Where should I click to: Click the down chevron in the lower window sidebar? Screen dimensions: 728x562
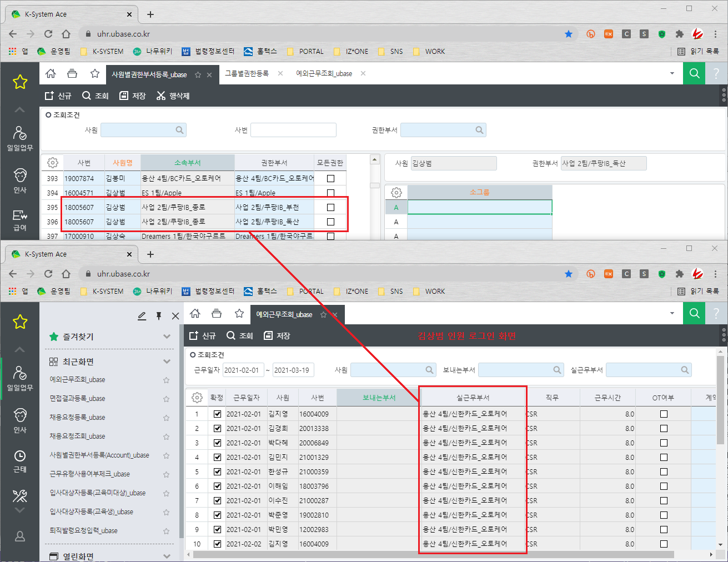tap(20, 510)
